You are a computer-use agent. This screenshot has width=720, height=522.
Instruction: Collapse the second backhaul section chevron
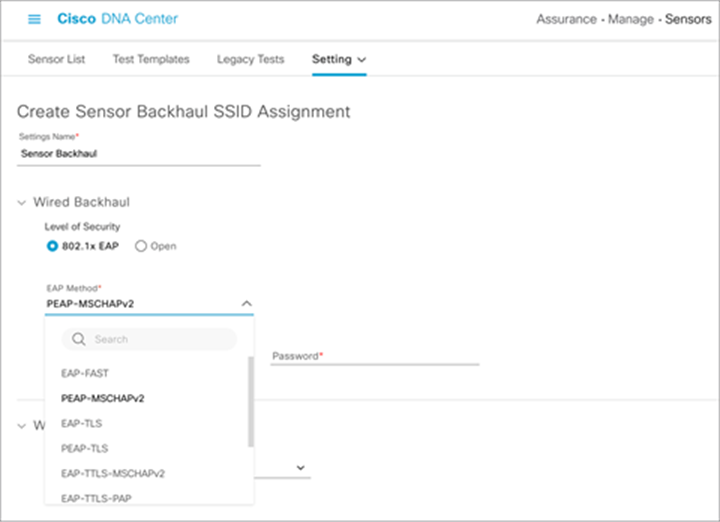[x=22, y=426]
